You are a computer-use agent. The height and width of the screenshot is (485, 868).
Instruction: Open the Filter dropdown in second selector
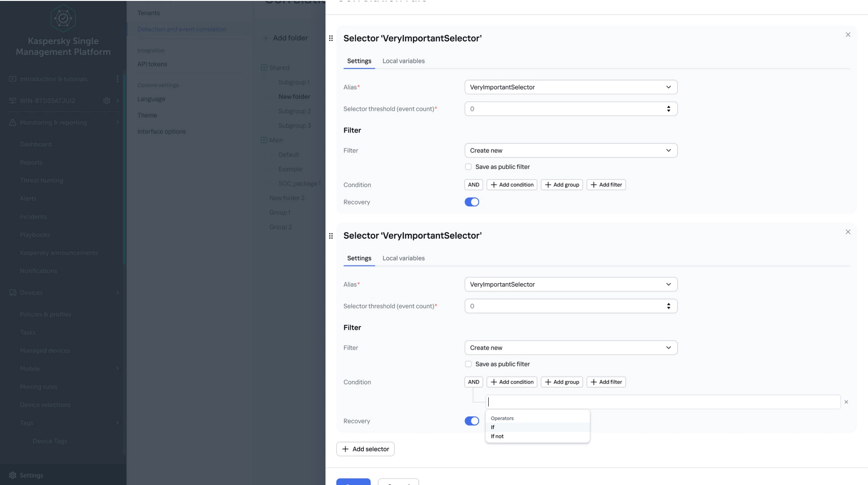coord(571,348)
